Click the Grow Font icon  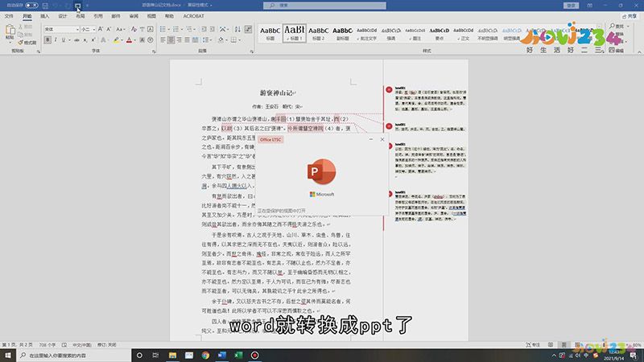pos(101,29)
